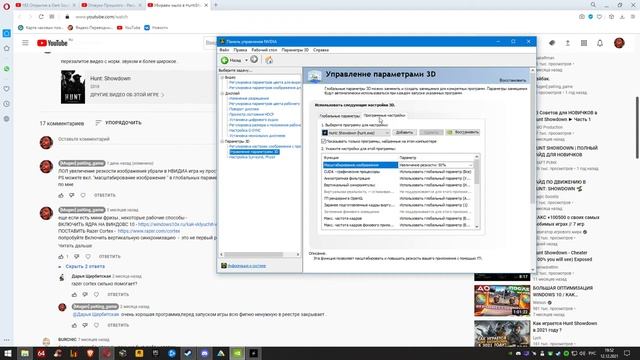The width and height of the screenshot is (640, 360).
Task: Click task tree horizontal scrollbar
Action: [253, 254]
